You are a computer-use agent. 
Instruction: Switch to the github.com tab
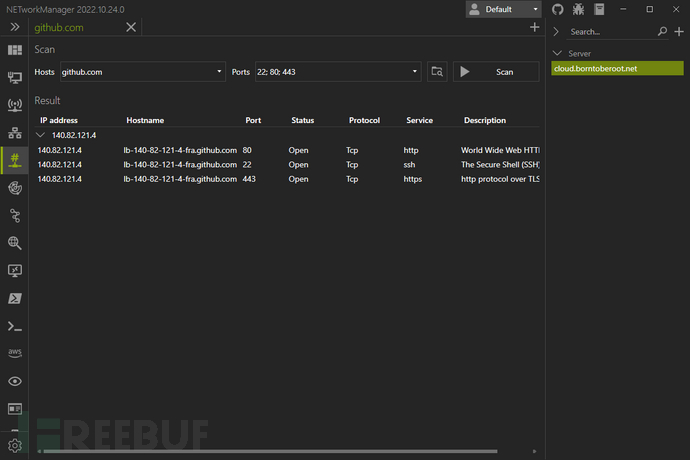coord(59,27)
